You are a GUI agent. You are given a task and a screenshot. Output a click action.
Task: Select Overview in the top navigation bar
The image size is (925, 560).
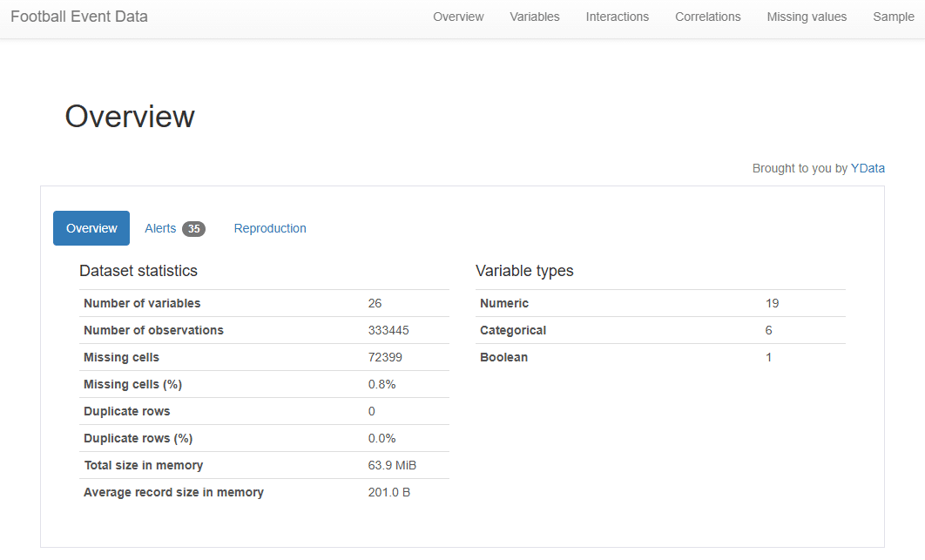[x=458, y=17]
